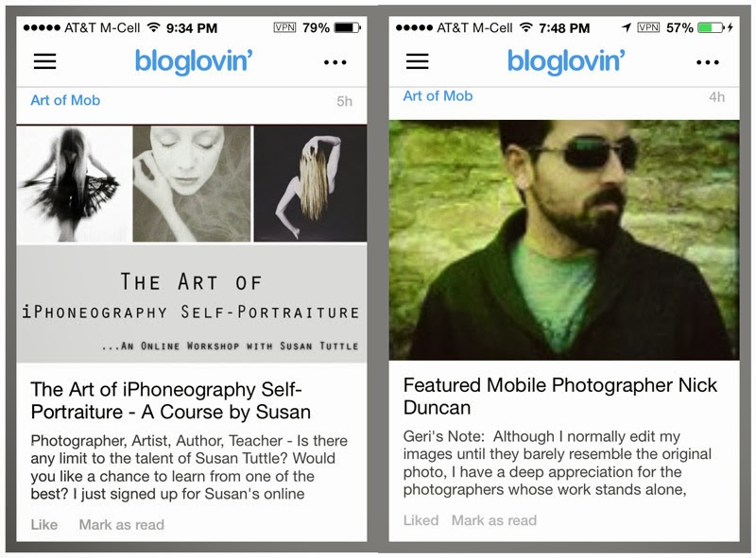Screen dimensions: 756x558
Task: Open hamburger menu on left phone screen
Action: click(x=44, y=61)
